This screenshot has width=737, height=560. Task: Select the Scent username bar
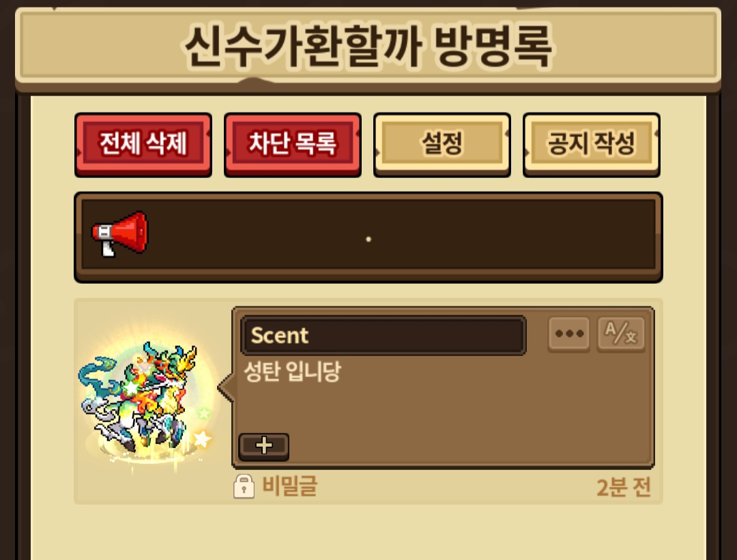[x=383, y=335]
